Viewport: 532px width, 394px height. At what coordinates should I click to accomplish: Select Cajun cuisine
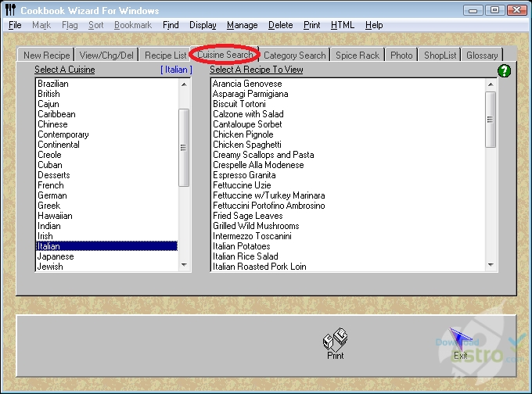click(107, 104)
